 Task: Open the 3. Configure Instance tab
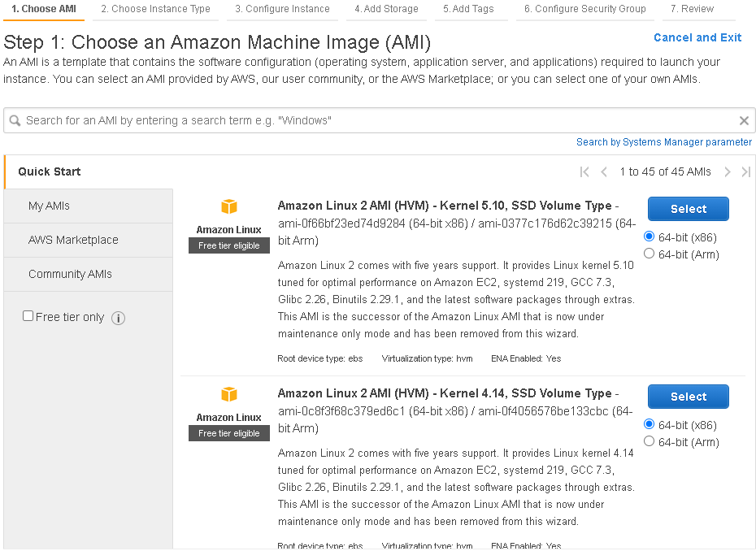[x=282, y=9]
